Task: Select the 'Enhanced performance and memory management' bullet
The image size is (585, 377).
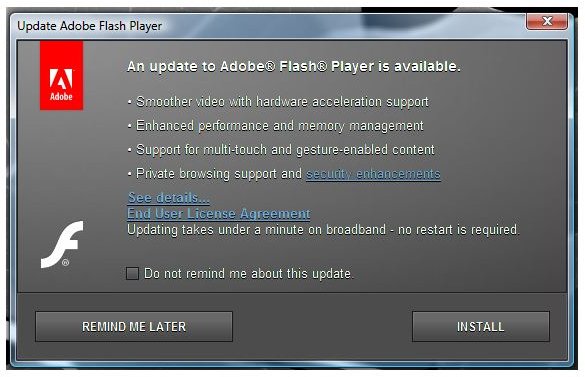Action: click(x=279, y=126)
